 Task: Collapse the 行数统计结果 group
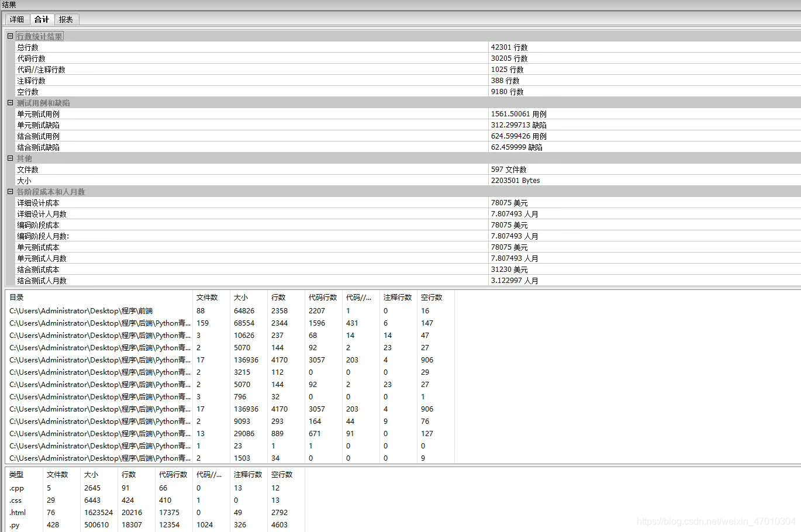pyautogui.click(x=10, y=36)
